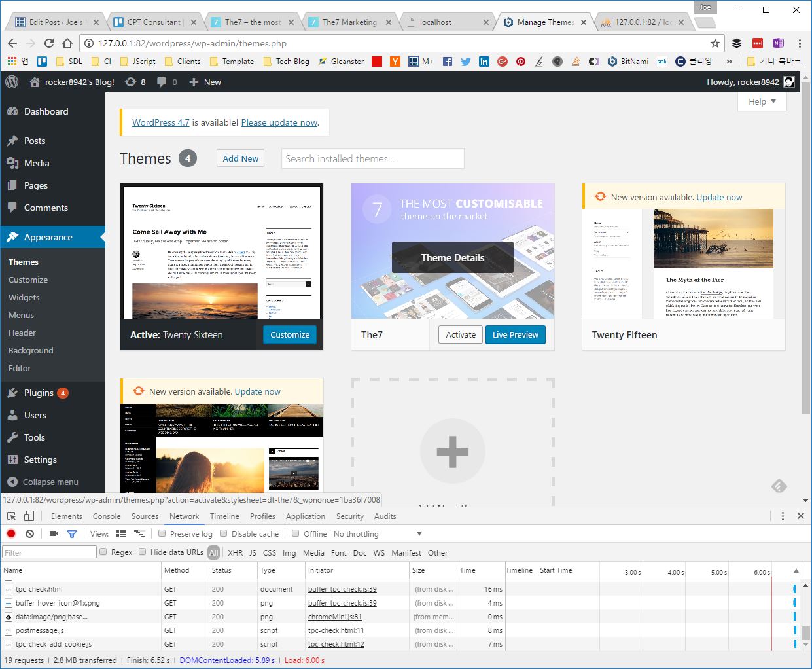Open the New content menu in the admin bar
This screenshot has height=669, width=812.
pos(205,82)
